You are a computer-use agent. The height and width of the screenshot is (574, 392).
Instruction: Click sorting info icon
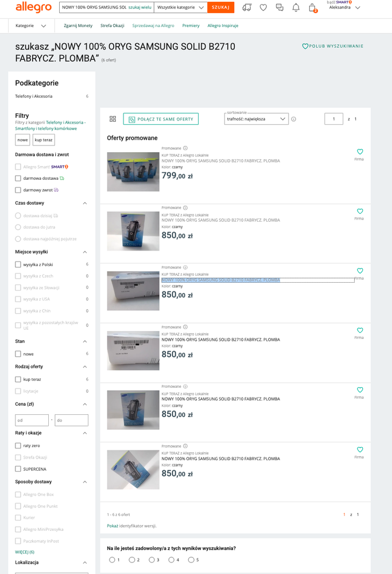point(293,119)
